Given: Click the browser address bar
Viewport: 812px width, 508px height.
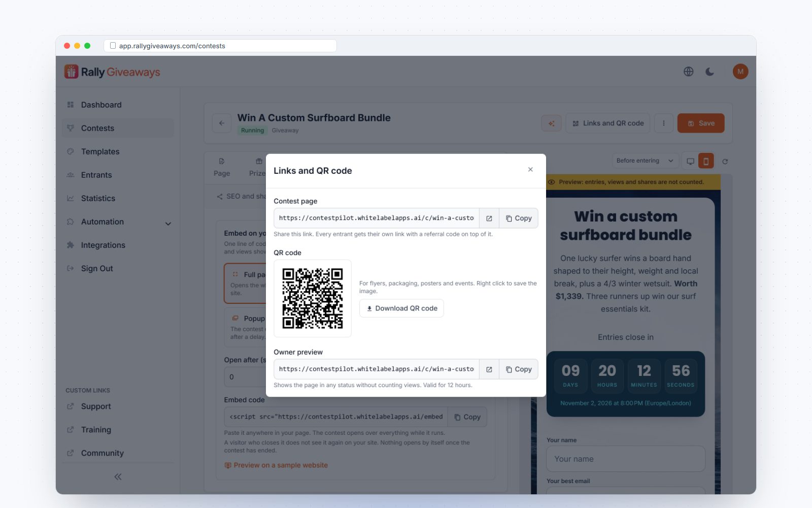Looking at the screenshot, I should pyautogui.click(x=220, y=46).
